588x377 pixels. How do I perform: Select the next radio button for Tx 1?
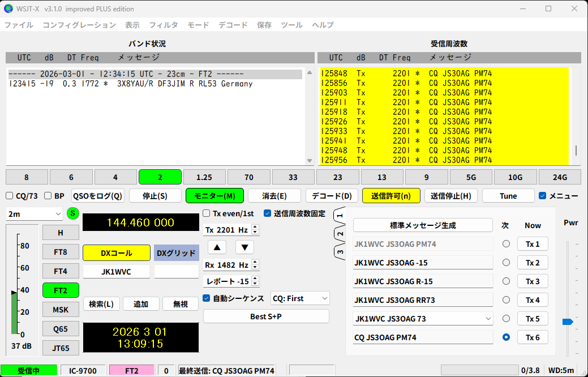[506, 244]
